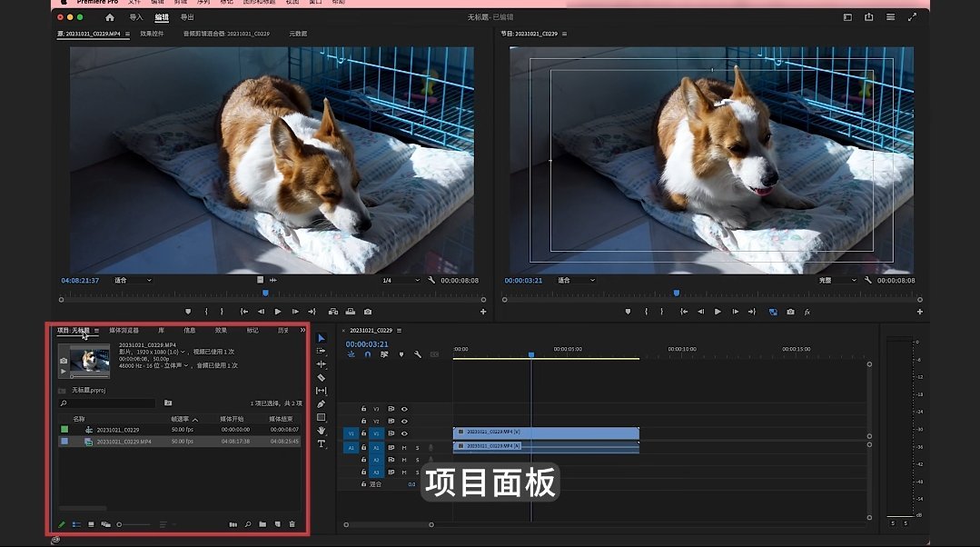Viewport: 980px width, 547px height.
Task: Open sequence timeline panel menu
Action: pos(400,330)
